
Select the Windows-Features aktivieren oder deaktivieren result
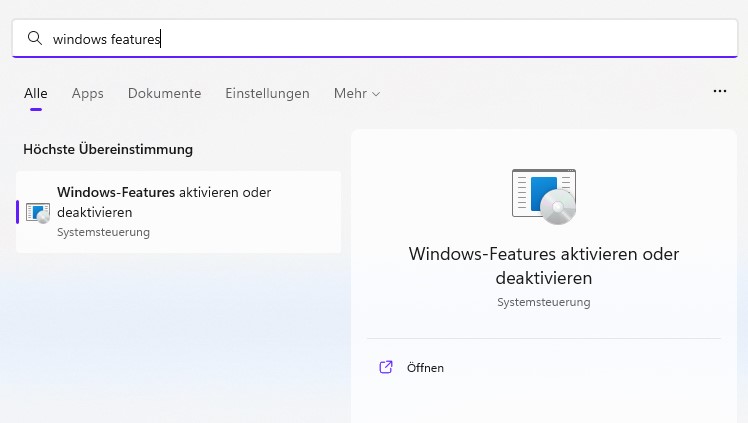click(178, 212)
